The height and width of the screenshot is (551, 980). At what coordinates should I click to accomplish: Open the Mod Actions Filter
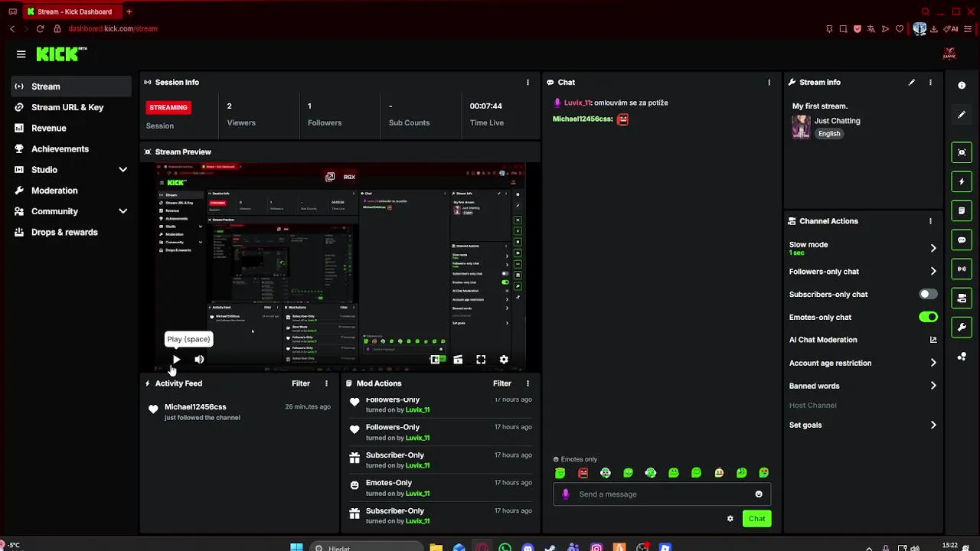pyautogui.click(x=501, y=383)
